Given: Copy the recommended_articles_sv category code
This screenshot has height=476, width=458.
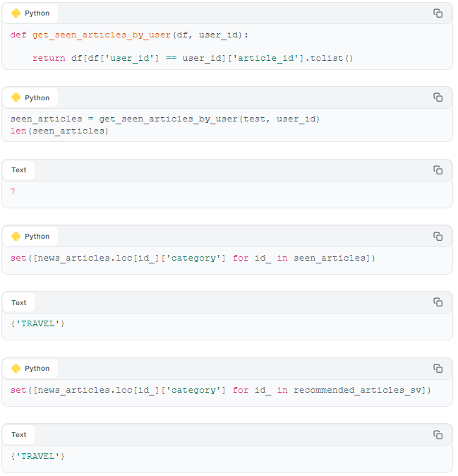Looking at the screenshot, I should 438,369.
